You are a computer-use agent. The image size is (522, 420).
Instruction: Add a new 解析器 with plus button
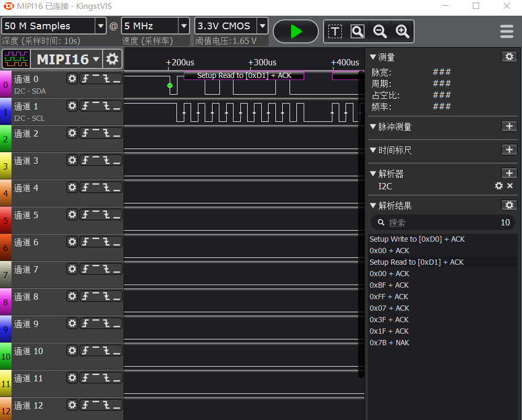pos(509,173)
